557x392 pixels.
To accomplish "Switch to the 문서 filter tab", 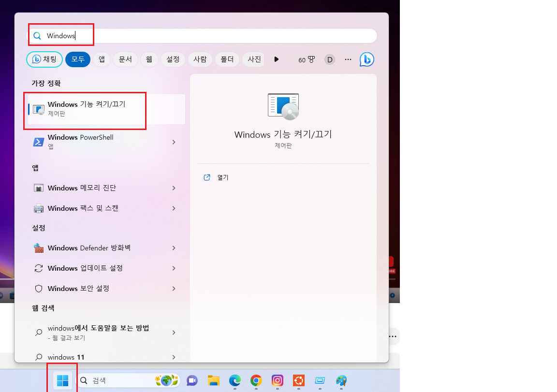I will click(x=125, y=59).
